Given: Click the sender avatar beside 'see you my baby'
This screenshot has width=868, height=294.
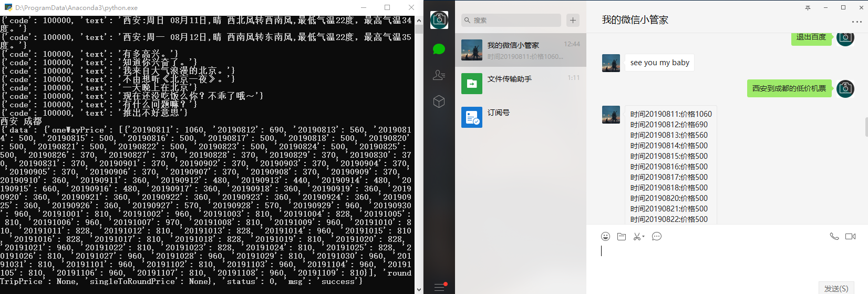Looking at the screenshot, I should [x=611, y=63].
